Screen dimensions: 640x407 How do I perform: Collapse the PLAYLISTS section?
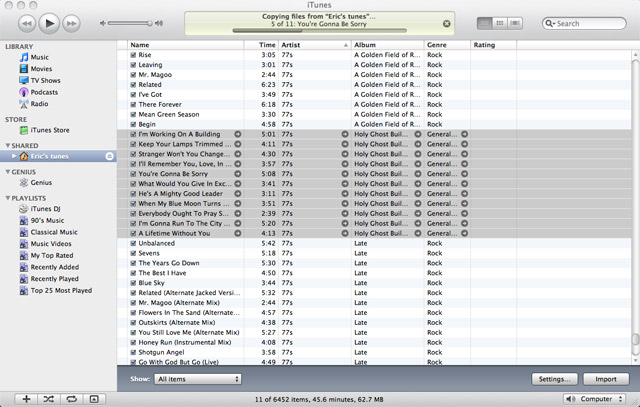point(8,198)
